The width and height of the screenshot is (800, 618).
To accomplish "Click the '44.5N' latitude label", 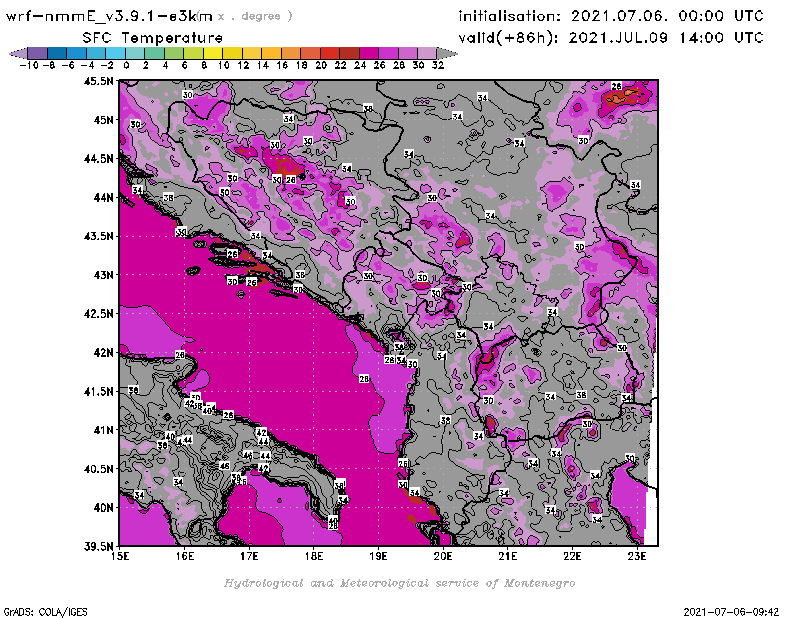I will (98, 159).
